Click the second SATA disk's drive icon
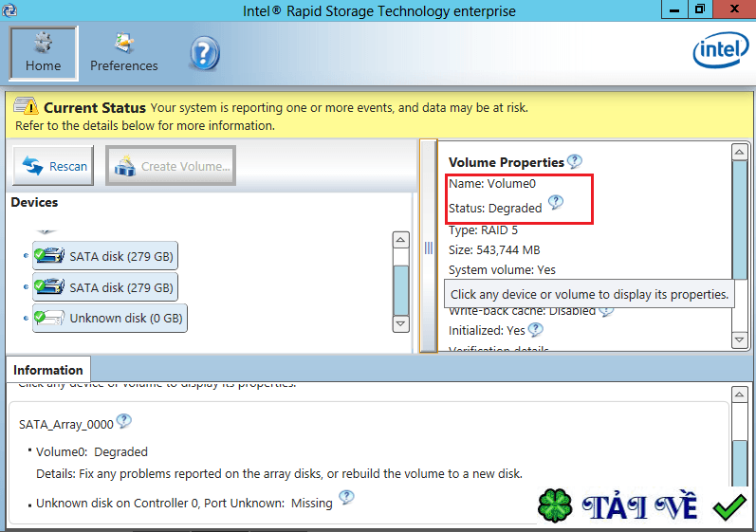 click(49, 286)
